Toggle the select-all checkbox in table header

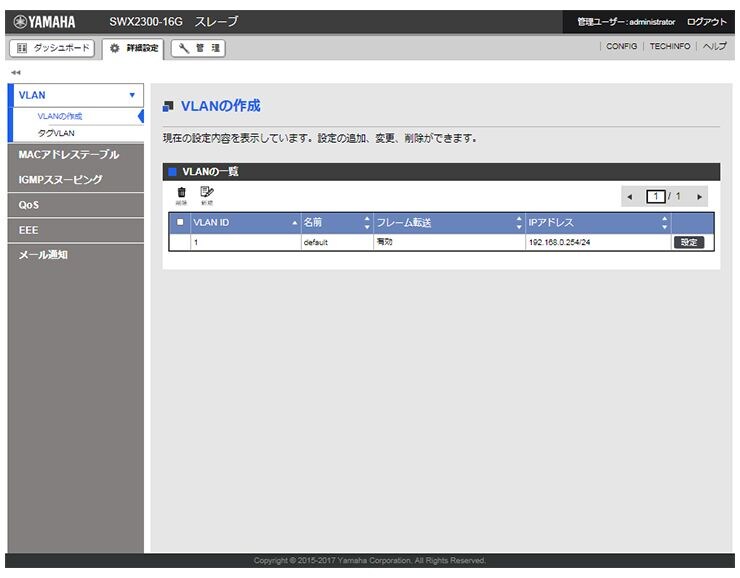[x=180, y=222]
